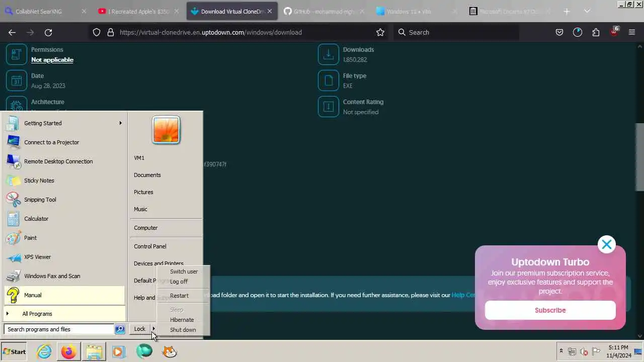Open the Manual entry
644x362 pixels.
click(x=64, y=295)
